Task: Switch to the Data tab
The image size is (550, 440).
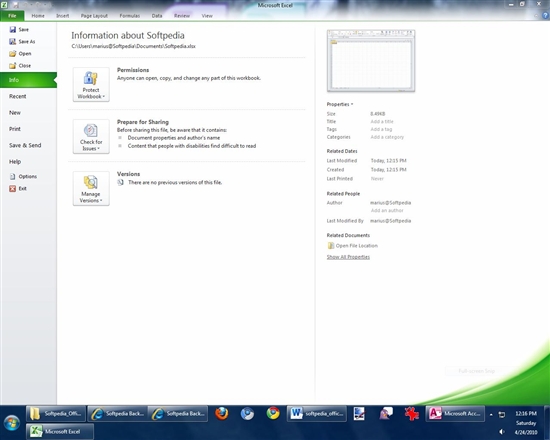Action: coord(157,16)
